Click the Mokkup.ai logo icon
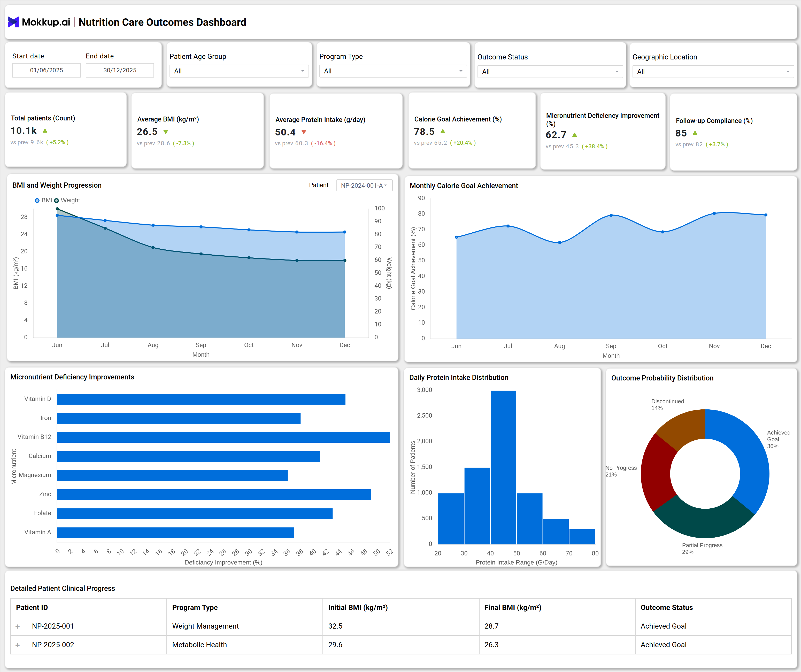Viewport: 801px width, 672px height. point(13,22)
